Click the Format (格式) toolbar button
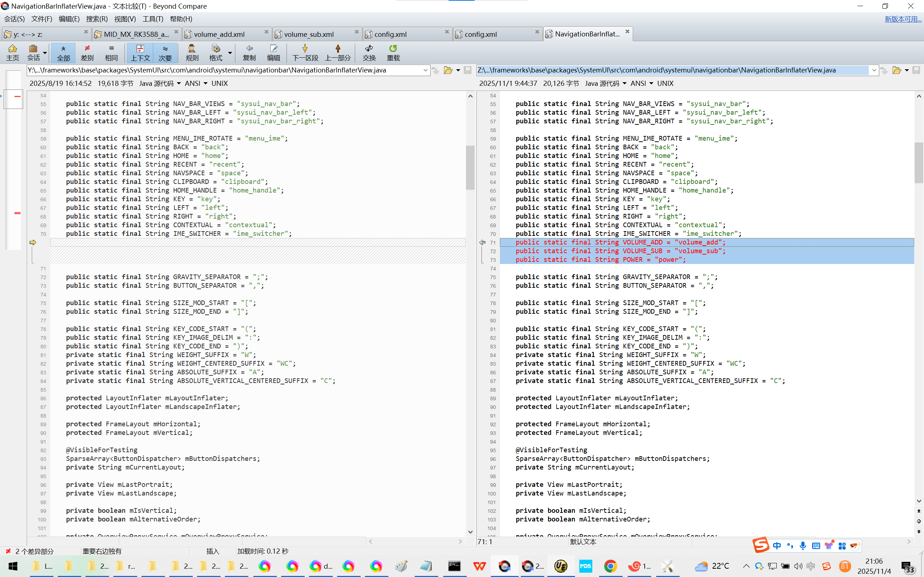This screenshot has height=577, width=924. tap(216, 52)
